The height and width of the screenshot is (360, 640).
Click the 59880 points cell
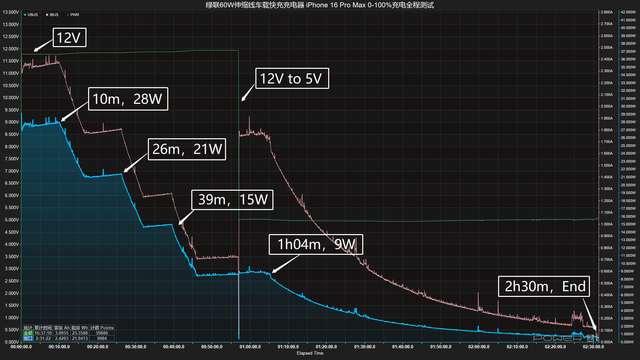tap(102, 333)
